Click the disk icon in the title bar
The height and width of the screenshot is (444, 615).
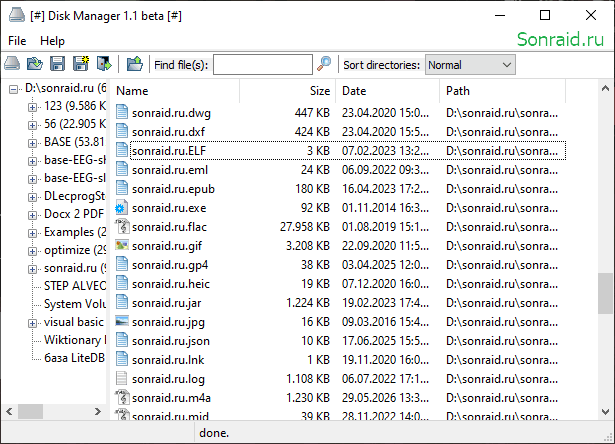tap(16, 15)
